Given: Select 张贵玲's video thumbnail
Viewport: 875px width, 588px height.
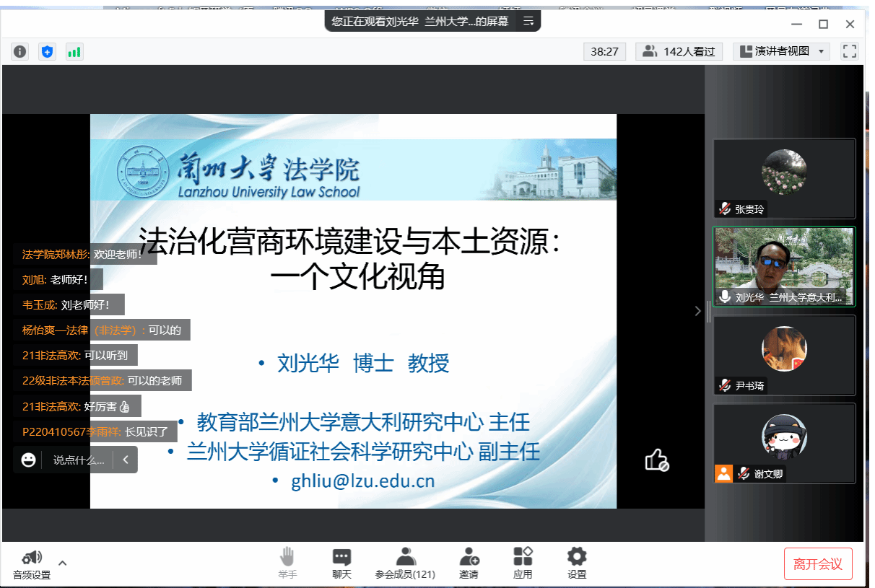Looking at the screenshot, I should [784, 178].
